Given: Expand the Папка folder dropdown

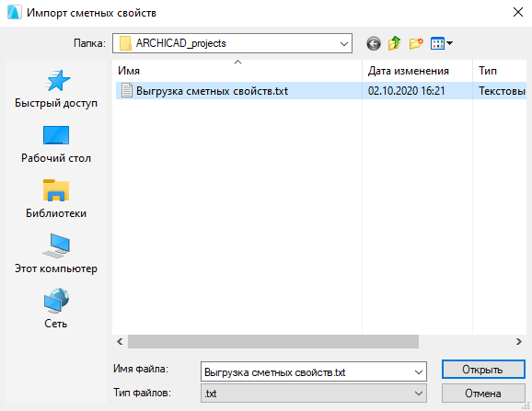Looking at the screenshot, I should [x=344, y=44].
